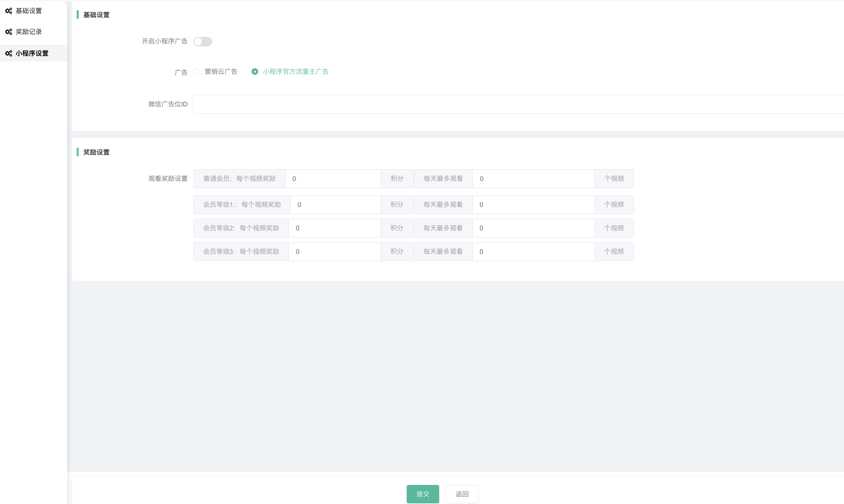Open the 奖励记录 sidebar menu
This screenshot has width=844, height=504.
pyautogui.click(x=29, y=32)
